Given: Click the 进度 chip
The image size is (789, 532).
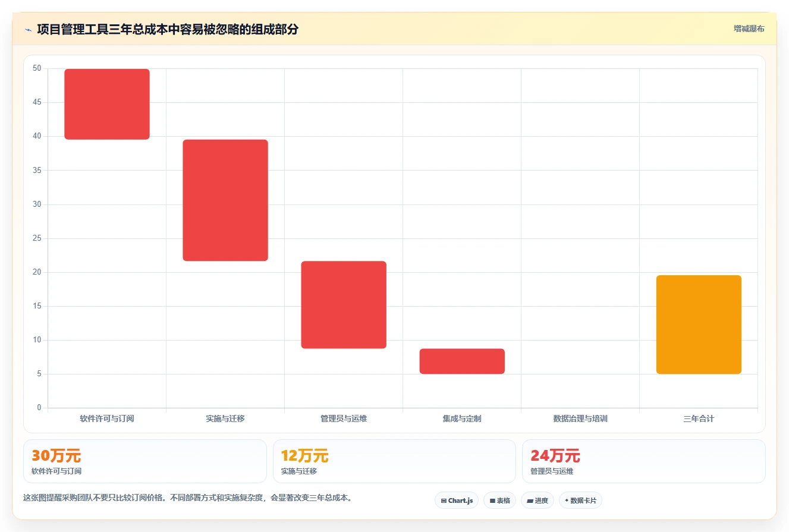Looking at the screenshot, I should pos(537,500).
